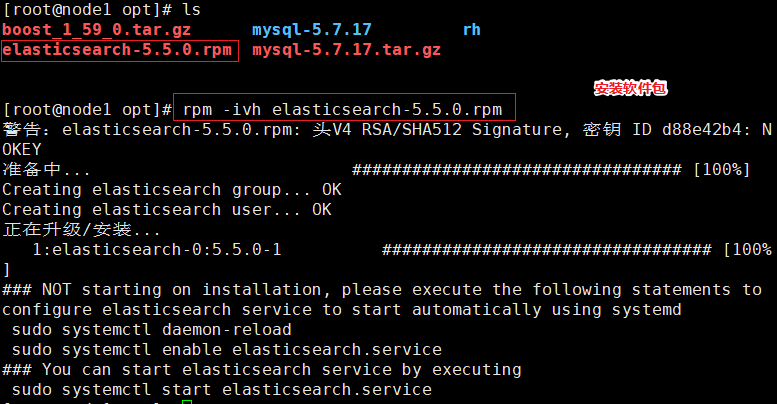This screenshot has height=404, width=777.
Task: Click the rh directory entry
Action: tap(471, 30)
